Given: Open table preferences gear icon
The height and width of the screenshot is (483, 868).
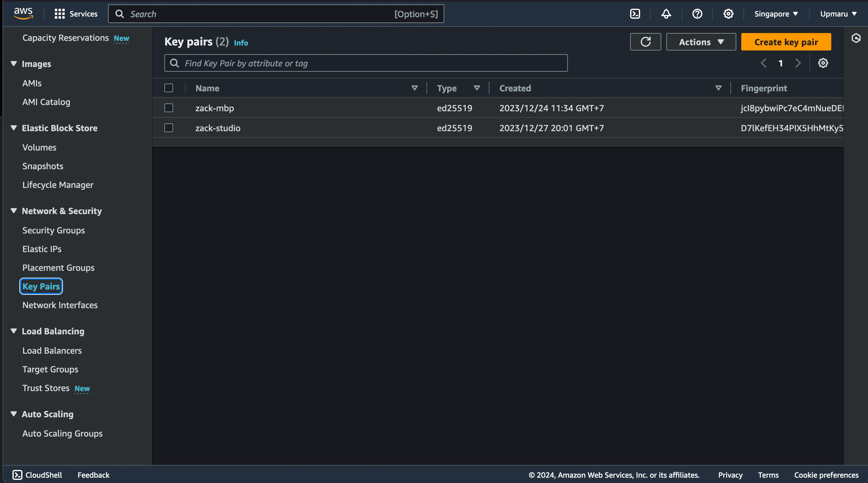Looking at the screenshot, I should point(823,63).
